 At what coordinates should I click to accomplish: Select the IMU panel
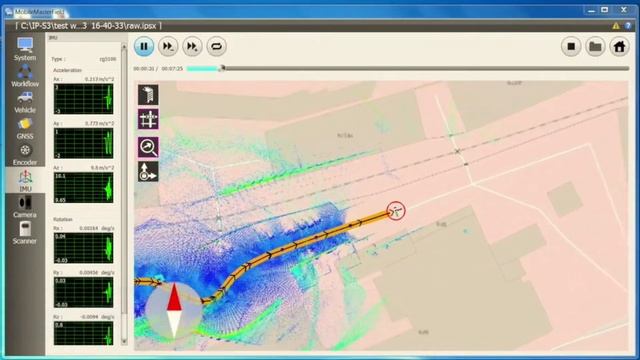pyautogui.click(x=25, y=181)
